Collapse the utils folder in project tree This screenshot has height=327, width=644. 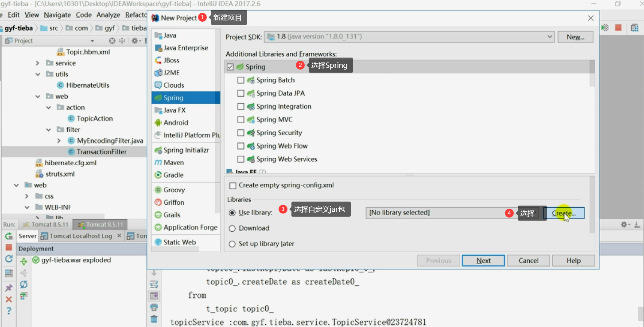[38, 74]
